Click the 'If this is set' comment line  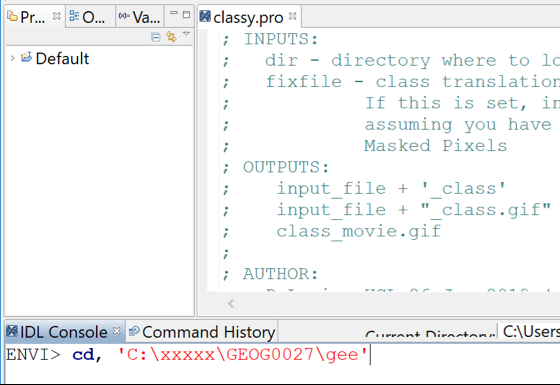462,103
